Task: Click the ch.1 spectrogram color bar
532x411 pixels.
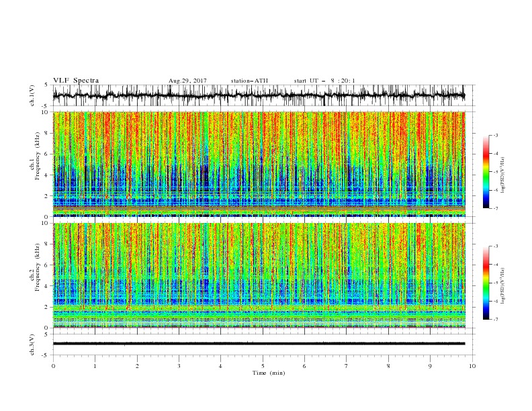Action: [x=486, y=172]
